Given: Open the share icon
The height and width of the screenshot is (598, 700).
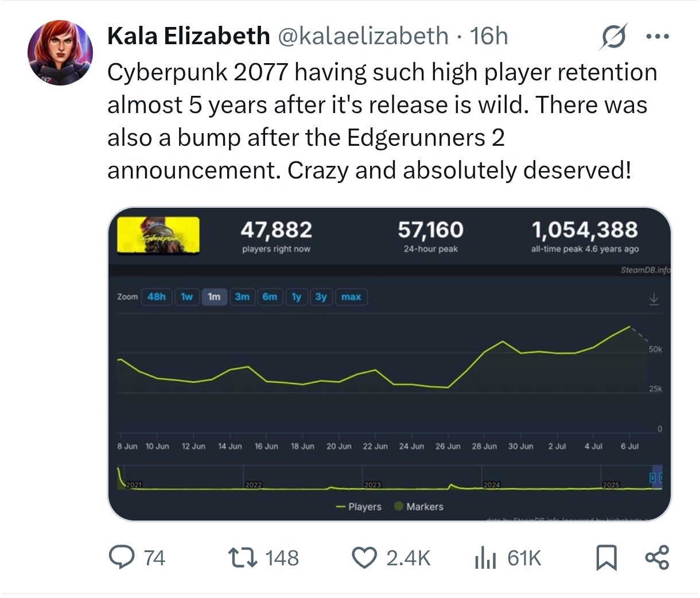Looking at the screenshot, I should [x=657, y=558].
